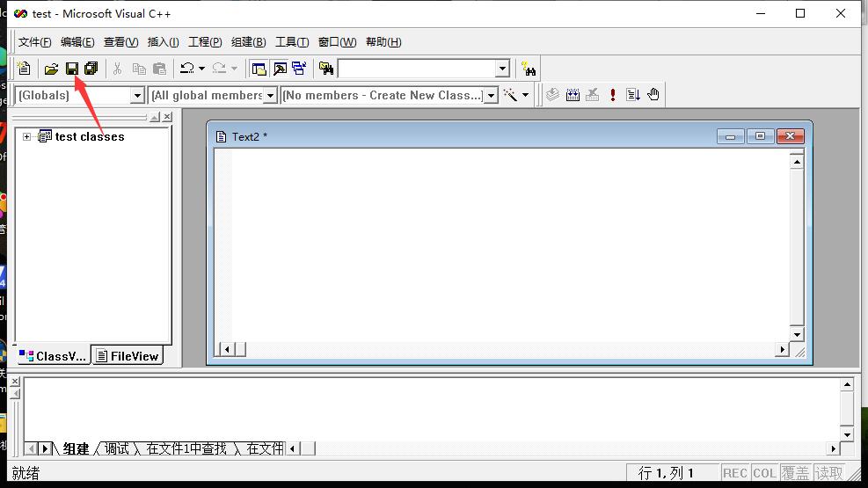Viewport: 868px width, 488px height.
Task: Toggle the Output window icon
Action: coord(280,69)
